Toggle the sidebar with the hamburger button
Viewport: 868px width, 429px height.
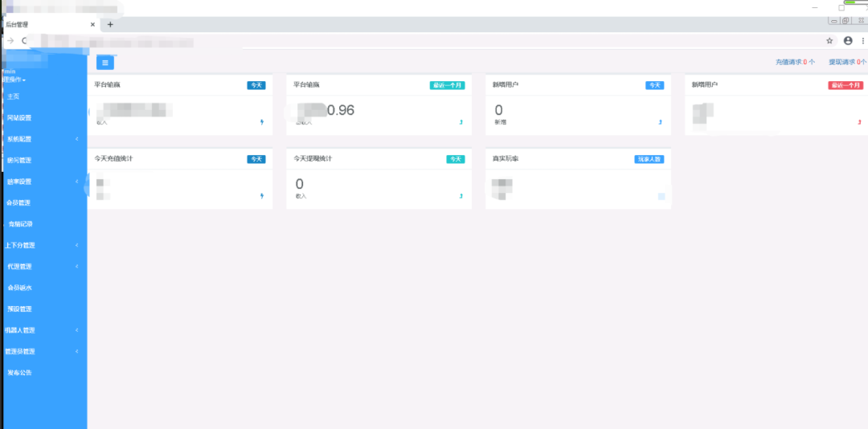coord(105,63)
